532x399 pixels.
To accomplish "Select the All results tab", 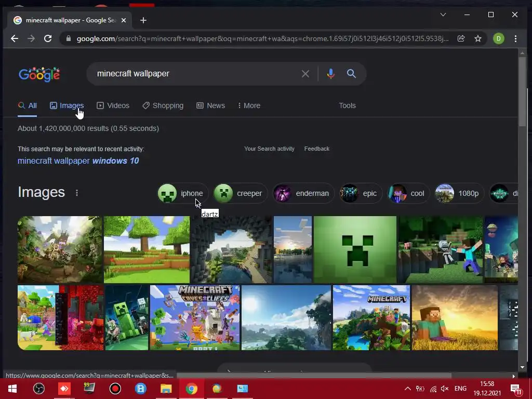I will (27, 105).
